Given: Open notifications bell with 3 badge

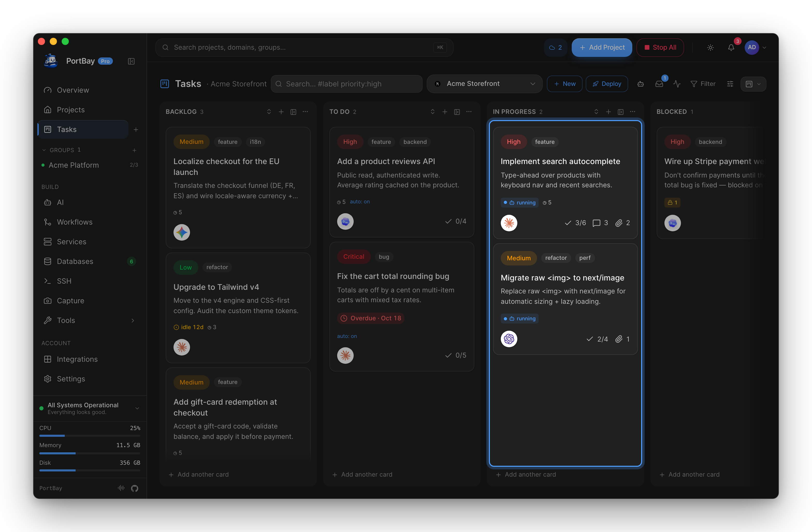Looking at the screenshot, I should [731, 47].
